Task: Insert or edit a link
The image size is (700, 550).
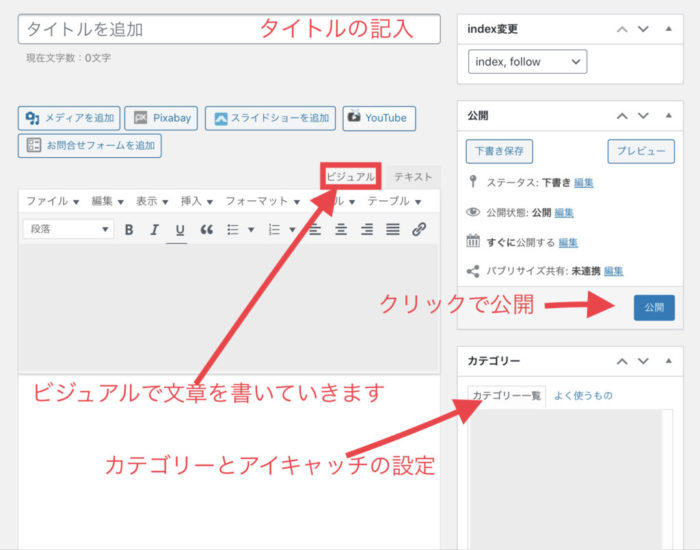Action: [419, 229]
